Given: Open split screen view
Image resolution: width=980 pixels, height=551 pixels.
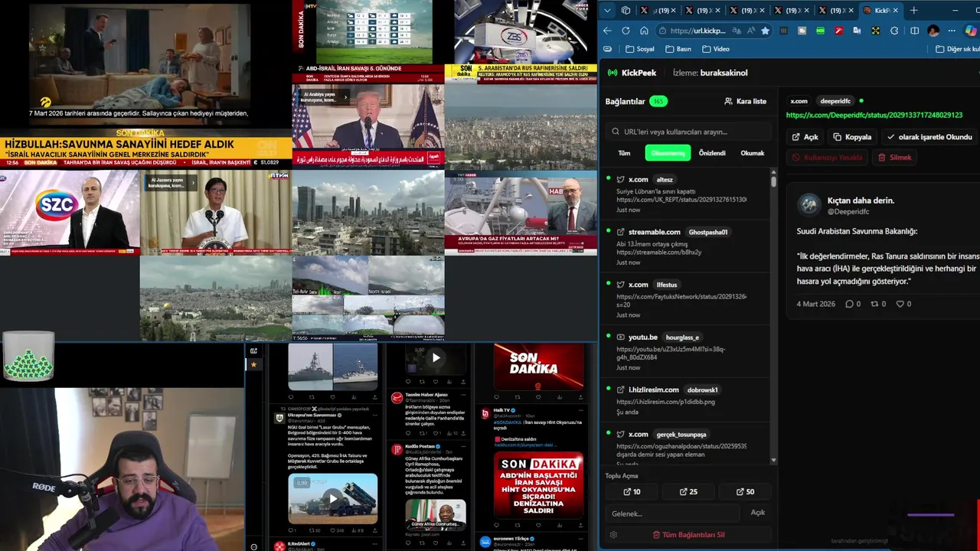Looking at the screenshot, I should pyautogui.click(x=914, y=31).
